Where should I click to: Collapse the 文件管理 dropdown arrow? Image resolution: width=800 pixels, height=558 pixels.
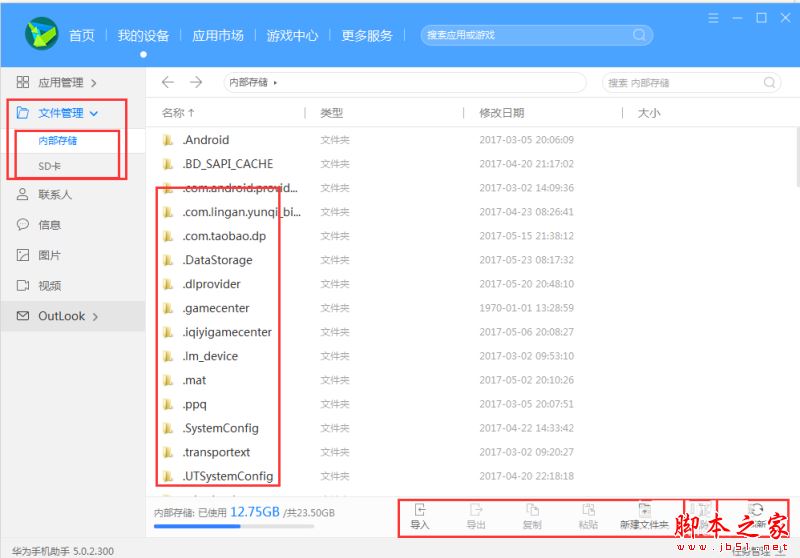94,113
